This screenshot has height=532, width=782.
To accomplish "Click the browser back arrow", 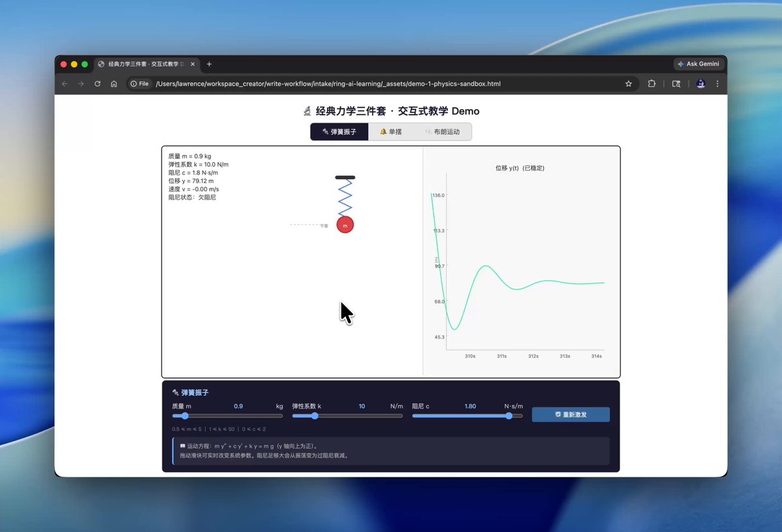I will (x=65, y=84).
